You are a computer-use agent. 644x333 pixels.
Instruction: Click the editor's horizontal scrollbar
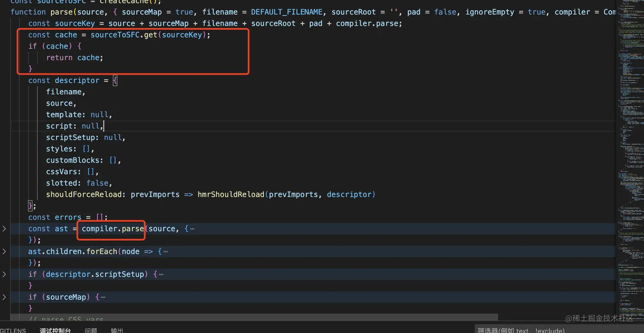tap(254, 318)
